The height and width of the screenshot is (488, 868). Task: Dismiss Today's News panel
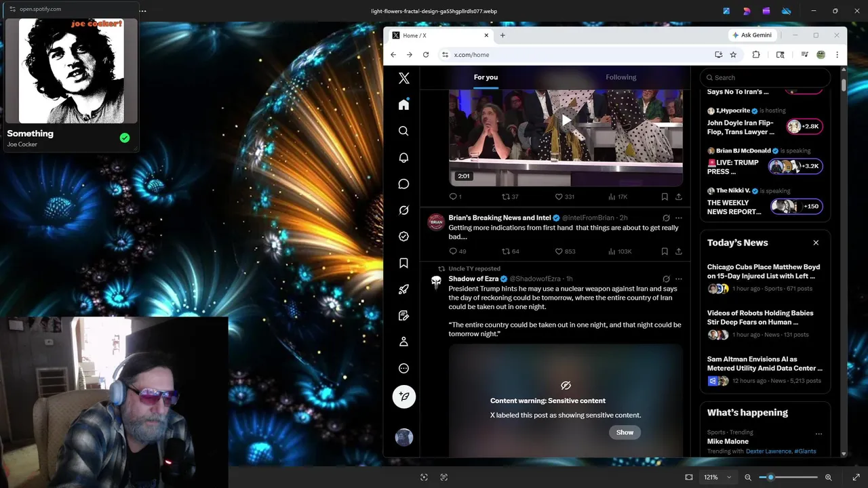click(816, 243)
